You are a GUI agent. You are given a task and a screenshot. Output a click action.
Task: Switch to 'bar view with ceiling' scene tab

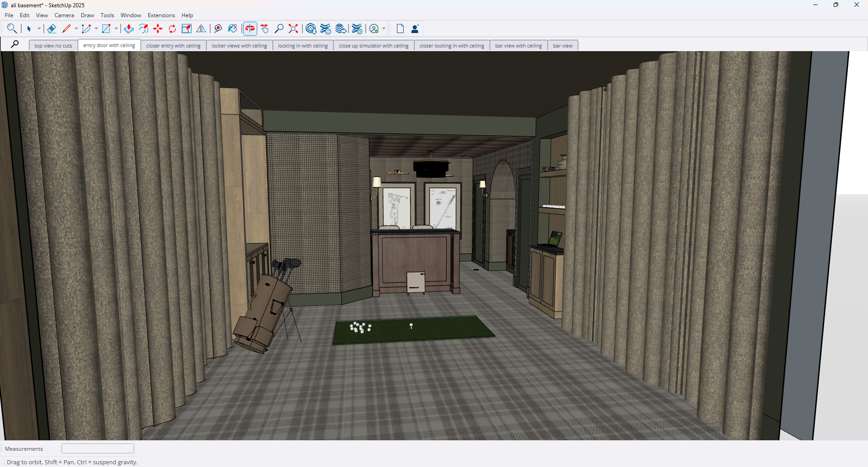click(518, 46)
